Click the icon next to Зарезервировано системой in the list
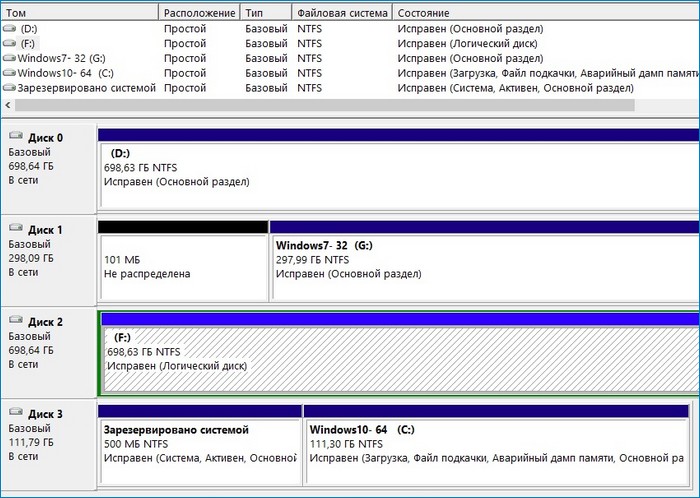 click(x=10, y=87)
